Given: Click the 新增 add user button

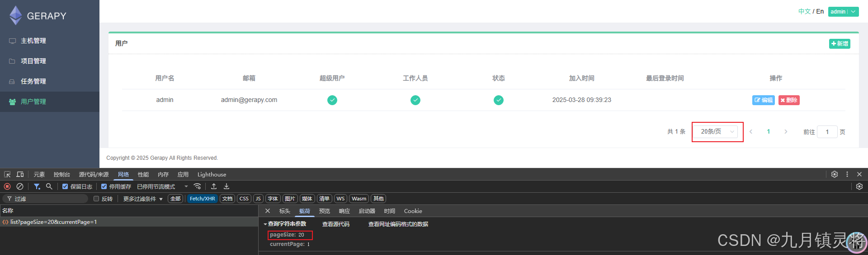Looking at the screenshot, I should coord(840,44).
